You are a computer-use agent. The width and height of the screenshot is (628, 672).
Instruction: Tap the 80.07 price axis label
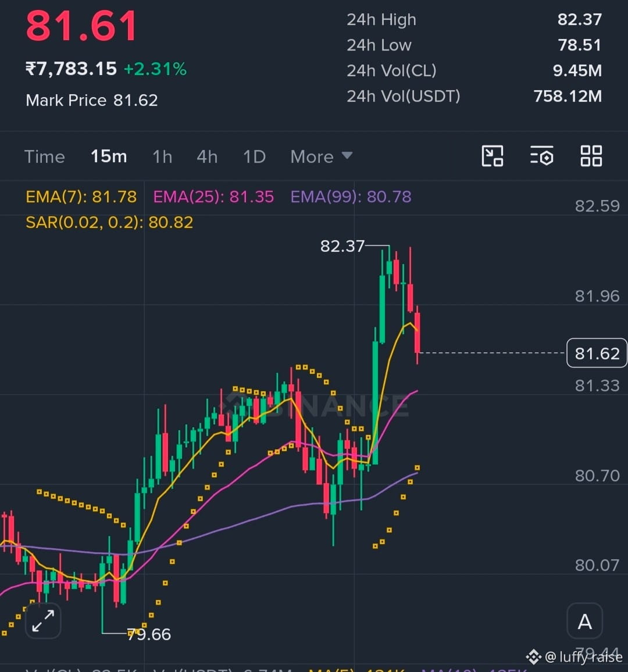point(597,565)
